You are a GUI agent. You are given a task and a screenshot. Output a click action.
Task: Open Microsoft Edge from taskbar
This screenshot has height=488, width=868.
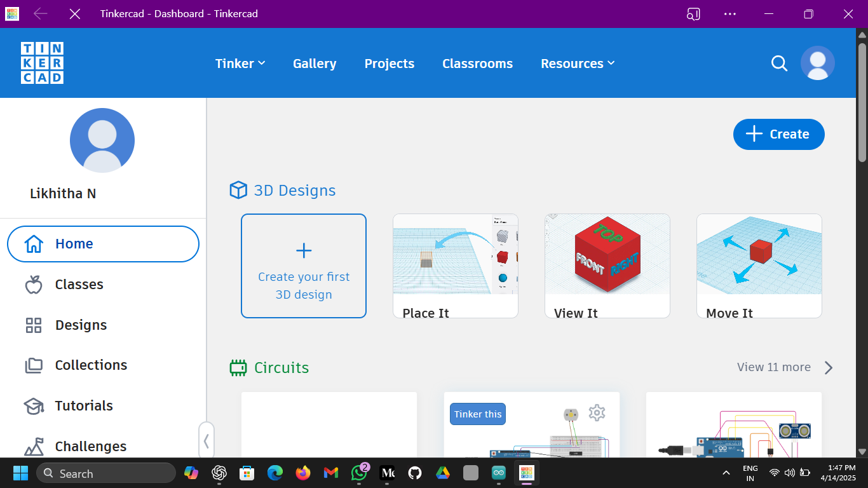(x=275, y=473)
